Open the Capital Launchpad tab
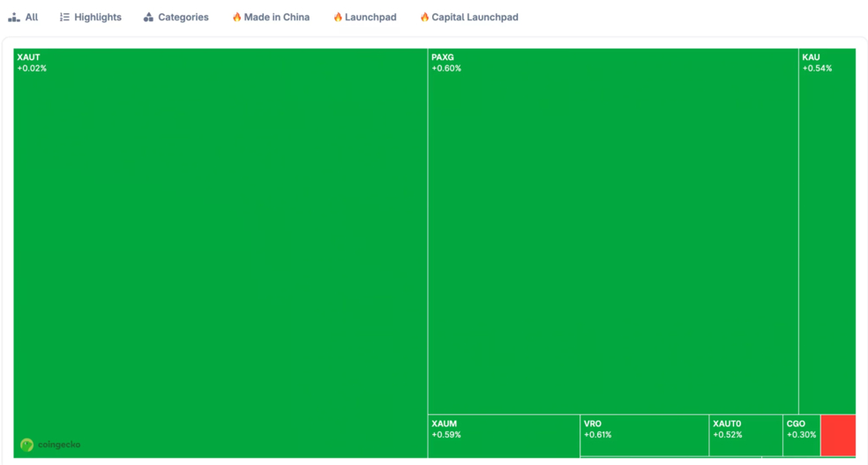868x465 pixels. coord(475,18)
